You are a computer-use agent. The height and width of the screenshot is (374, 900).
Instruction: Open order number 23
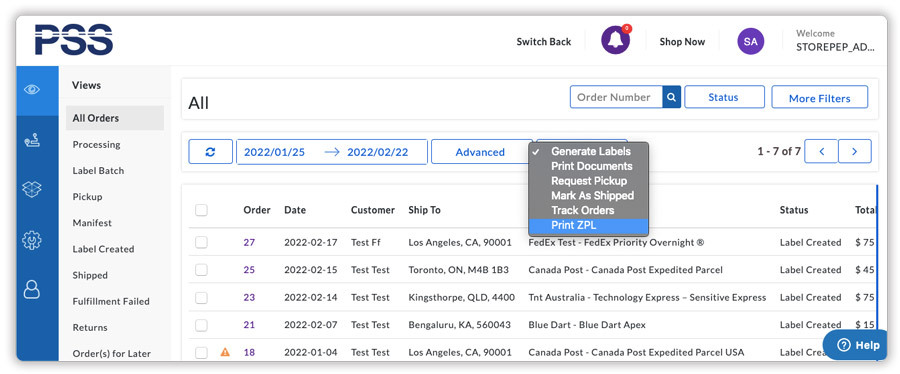point(249,297)
